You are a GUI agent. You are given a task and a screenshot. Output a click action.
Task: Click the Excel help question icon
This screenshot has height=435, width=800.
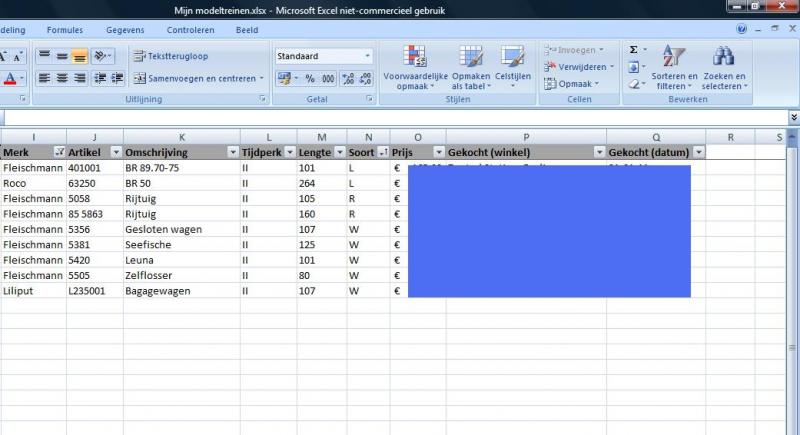click(741, 29)
